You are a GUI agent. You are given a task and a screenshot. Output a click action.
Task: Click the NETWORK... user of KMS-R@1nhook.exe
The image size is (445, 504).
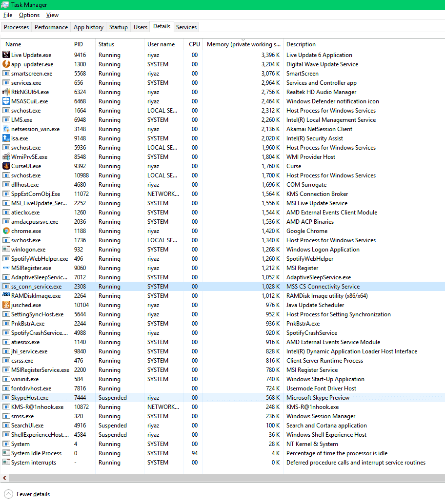pyautogui.click(x=163, y=407)
